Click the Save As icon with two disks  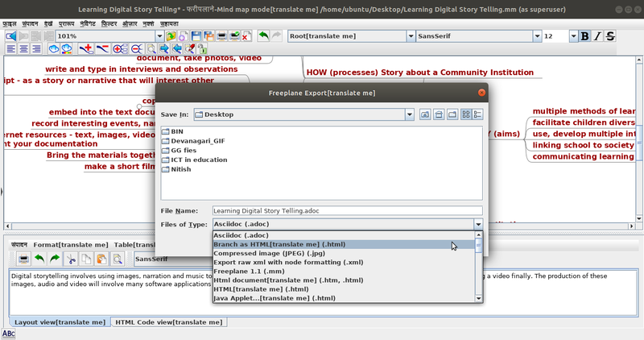click(208, 36)
